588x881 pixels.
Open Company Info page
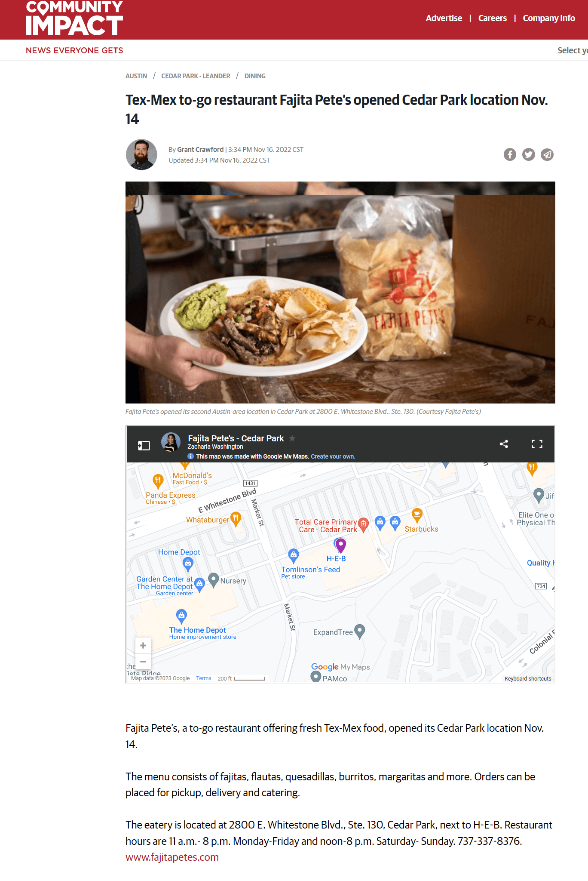click(549, 18)
